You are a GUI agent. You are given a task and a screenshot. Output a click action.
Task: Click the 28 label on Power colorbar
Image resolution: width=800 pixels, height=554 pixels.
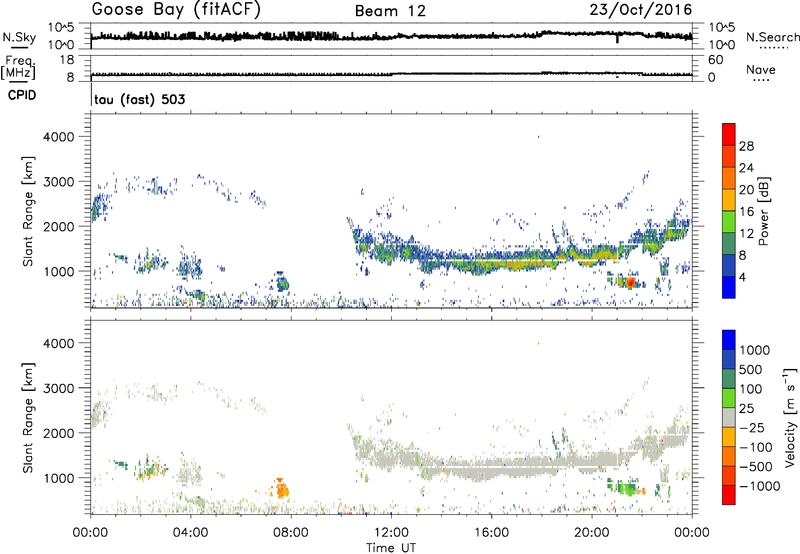[746, 146]
